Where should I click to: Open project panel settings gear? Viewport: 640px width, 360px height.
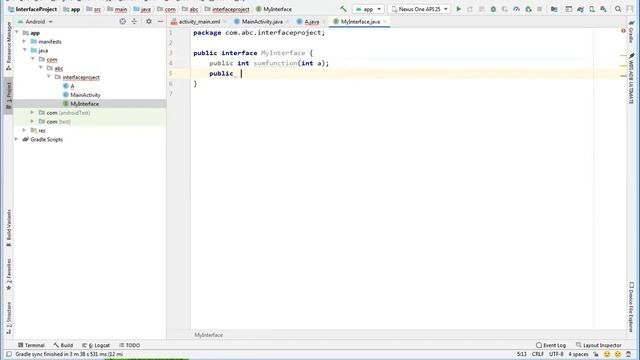click(149, 21)
